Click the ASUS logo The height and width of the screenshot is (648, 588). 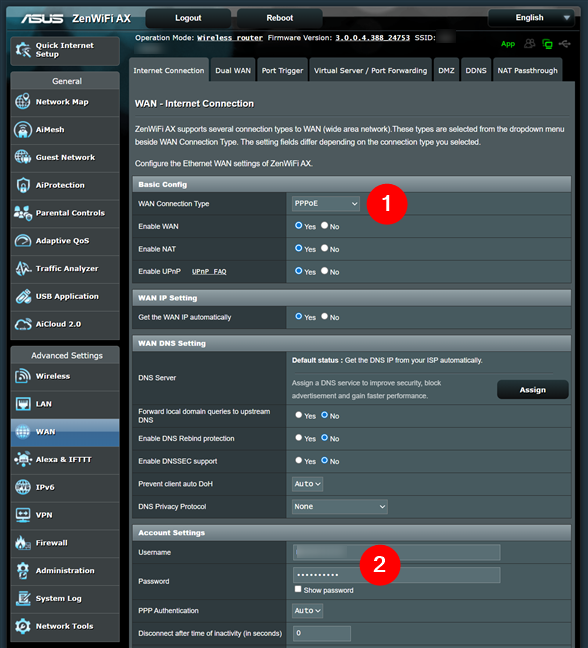42,19
